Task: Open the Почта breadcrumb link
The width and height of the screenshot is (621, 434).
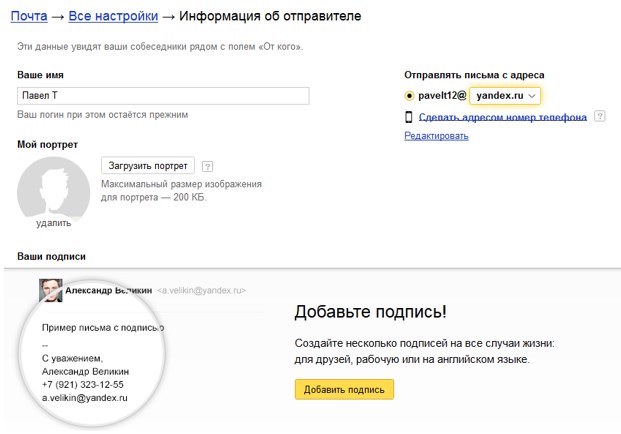Action: (29, 16)
